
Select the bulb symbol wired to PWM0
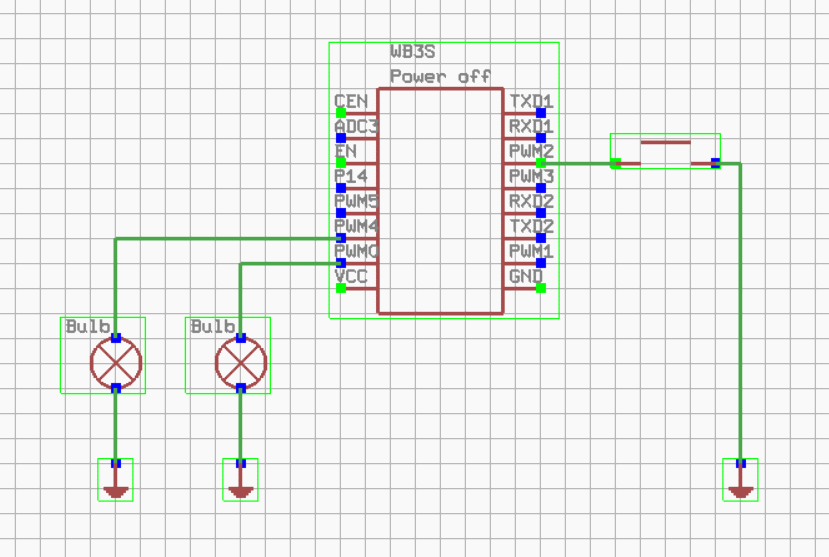pyautogui.click(x=241, y=363)
